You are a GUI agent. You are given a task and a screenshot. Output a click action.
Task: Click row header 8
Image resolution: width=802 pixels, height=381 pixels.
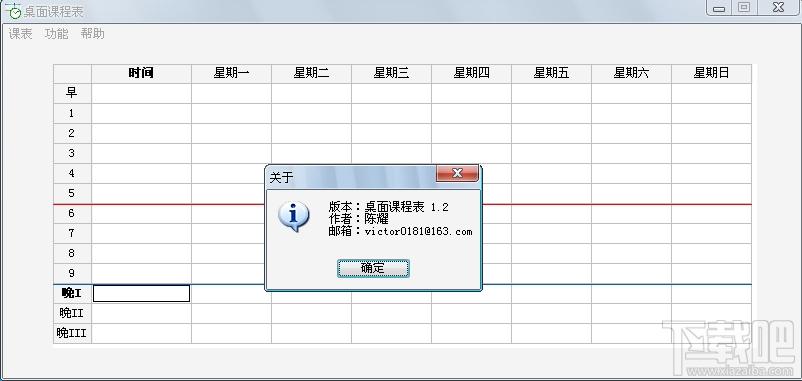coord(72,254)
